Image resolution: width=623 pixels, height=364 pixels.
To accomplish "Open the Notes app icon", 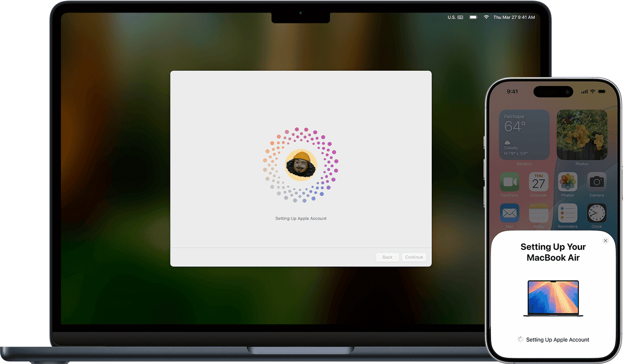I will 538,213.
